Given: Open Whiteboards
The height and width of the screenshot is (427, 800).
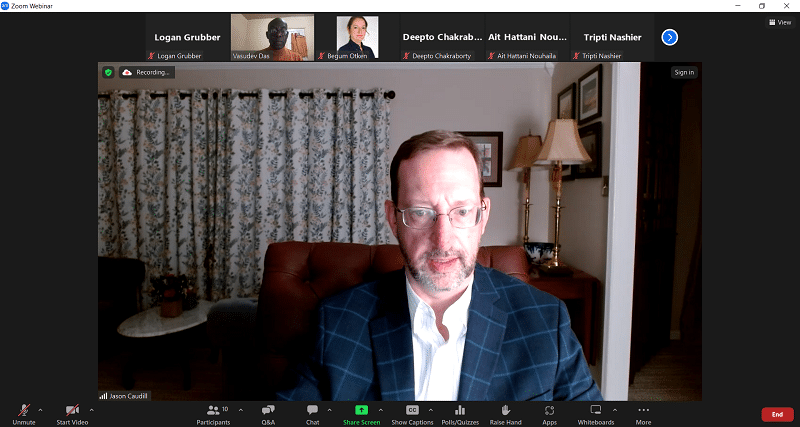Looking at the screenshot, I should click(596, 411).
